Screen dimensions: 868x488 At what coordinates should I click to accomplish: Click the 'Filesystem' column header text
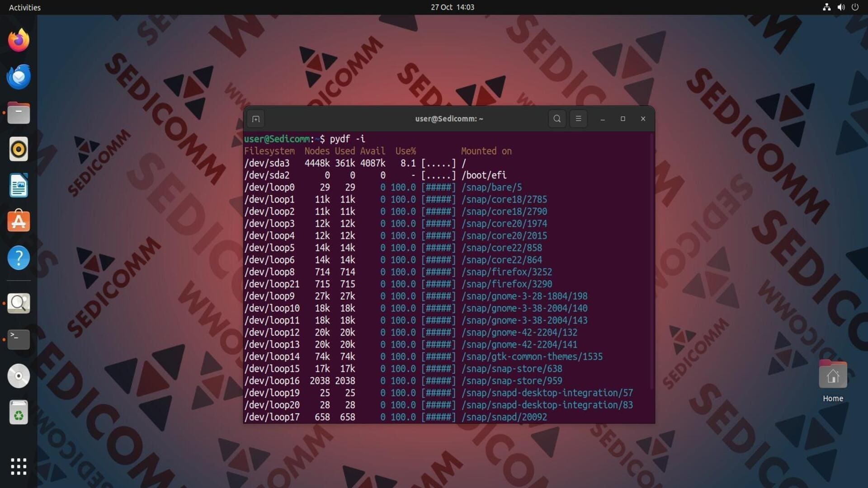click(x=269, y=151)
